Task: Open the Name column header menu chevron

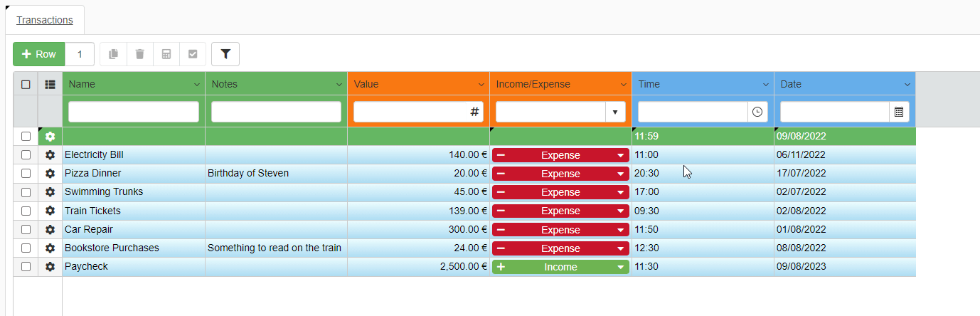Action: [x=197, y=85]
